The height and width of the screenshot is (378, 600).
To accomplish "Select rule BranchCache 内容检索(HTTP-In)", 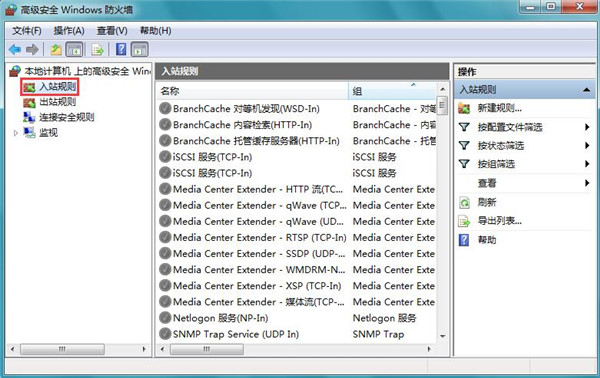I will click(242, 125).
